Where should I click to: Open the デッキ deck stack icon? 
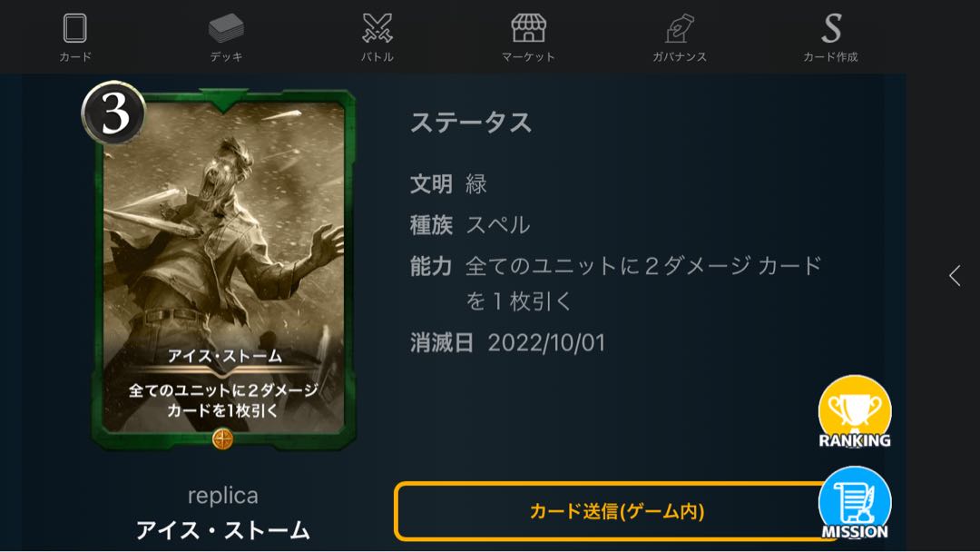pyautogui.click(x=226, y=29)
